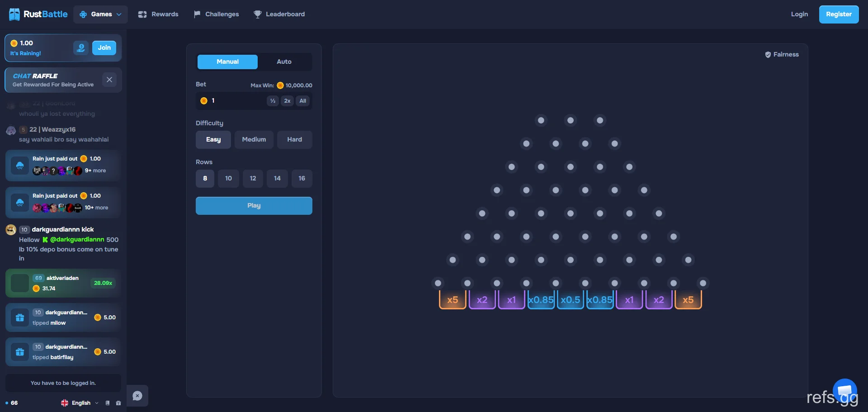Screen dimensions: 868x412
Task: Click the Register button
Action: 839,14
